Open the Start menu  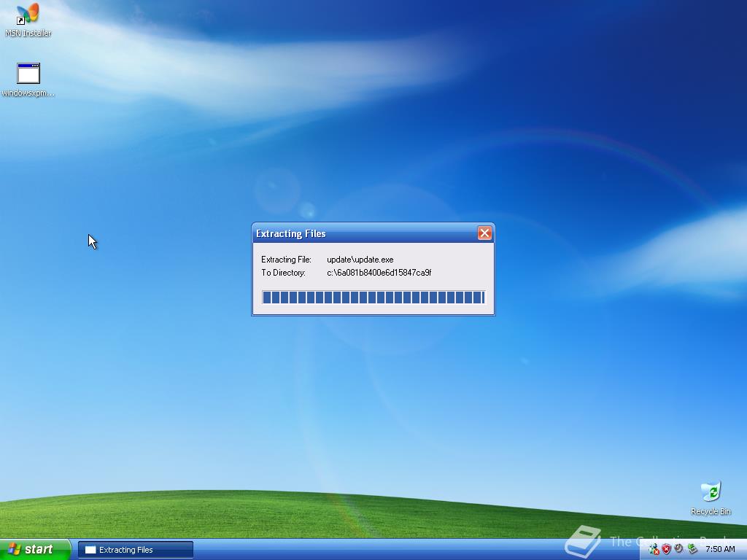tap(33, 549)
